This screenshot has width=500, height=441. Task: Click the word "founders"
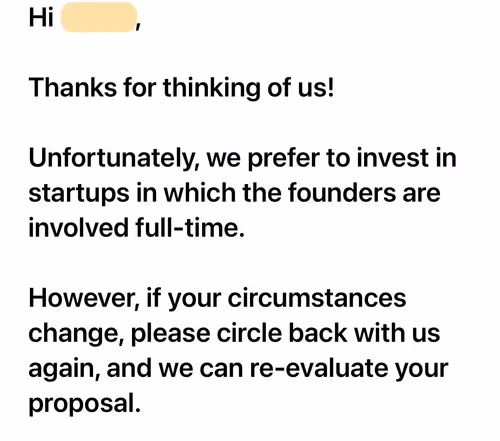[x=341, y=193]
